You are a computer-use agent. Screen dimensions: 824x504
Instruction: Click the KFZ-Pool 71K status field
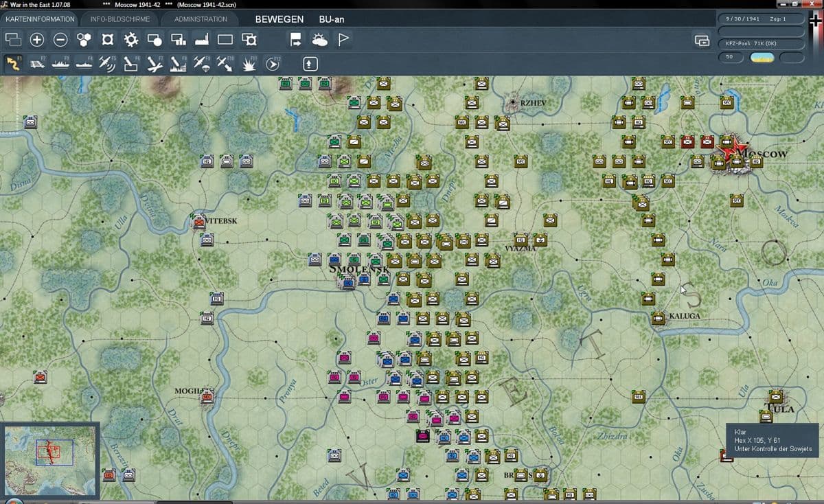coord(762,43)
